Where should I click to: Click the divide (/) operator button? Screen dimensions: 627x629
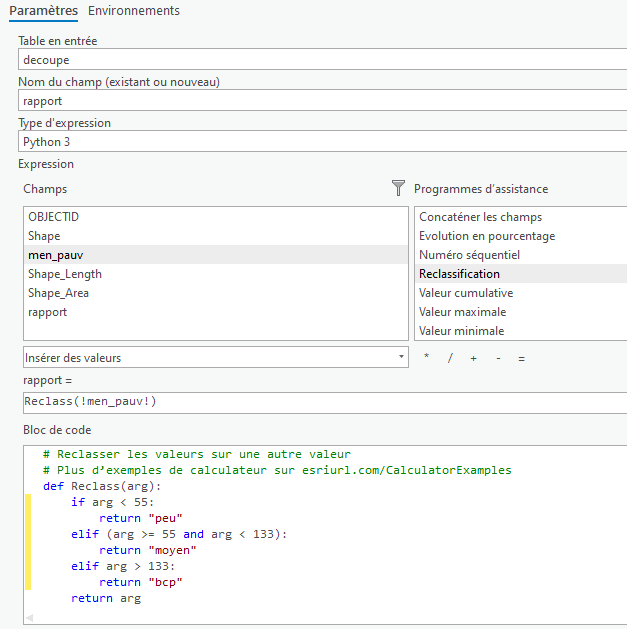point(450,358)
